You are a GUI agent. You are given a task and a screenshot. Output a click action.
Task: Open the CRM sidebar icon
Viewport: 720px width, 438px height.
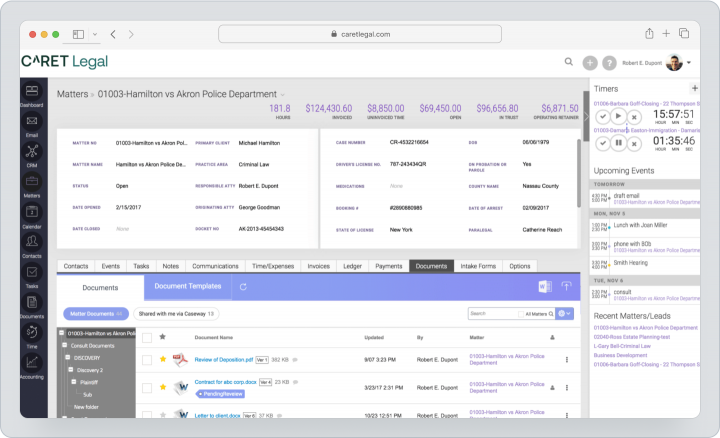coord(32,155)
